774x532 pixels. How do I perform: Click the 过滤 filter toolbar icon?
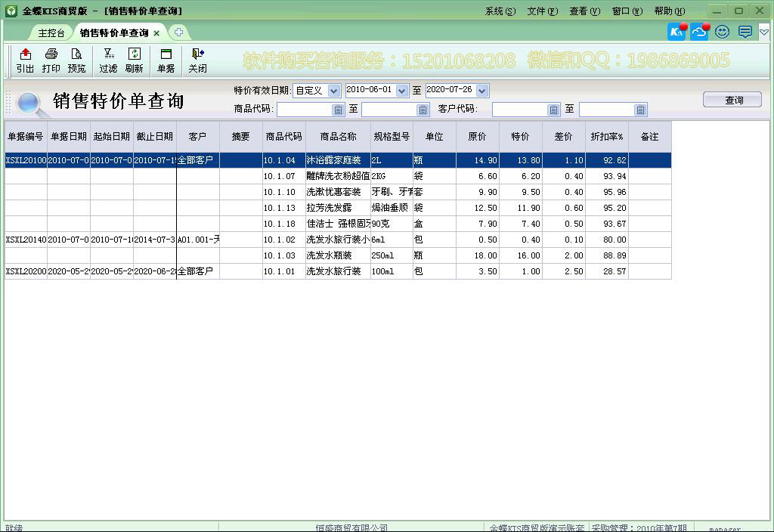click(108, 60)
